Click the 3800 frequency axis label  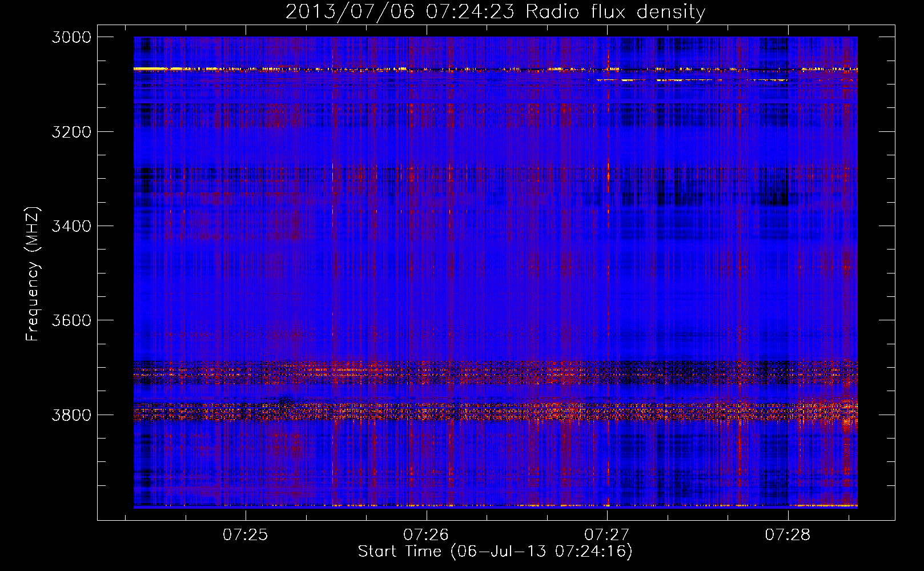[71, 415]
